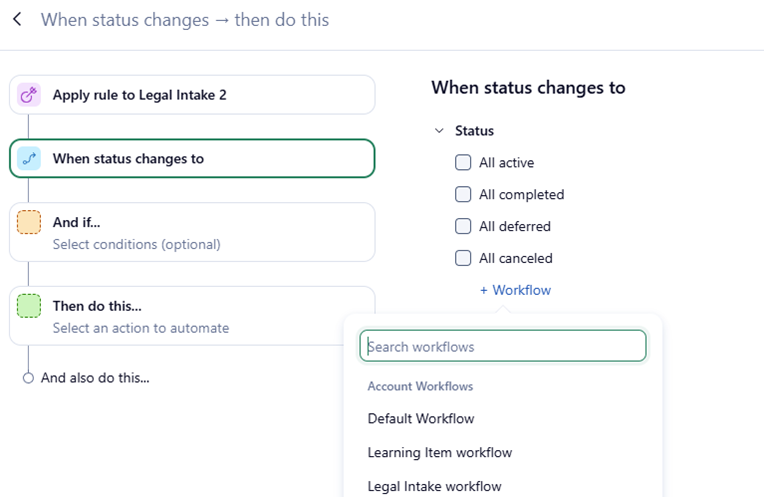Click the Search workflows field
Image resolution: width=764 pixels, height=497 pixels.
pos(503,347)
